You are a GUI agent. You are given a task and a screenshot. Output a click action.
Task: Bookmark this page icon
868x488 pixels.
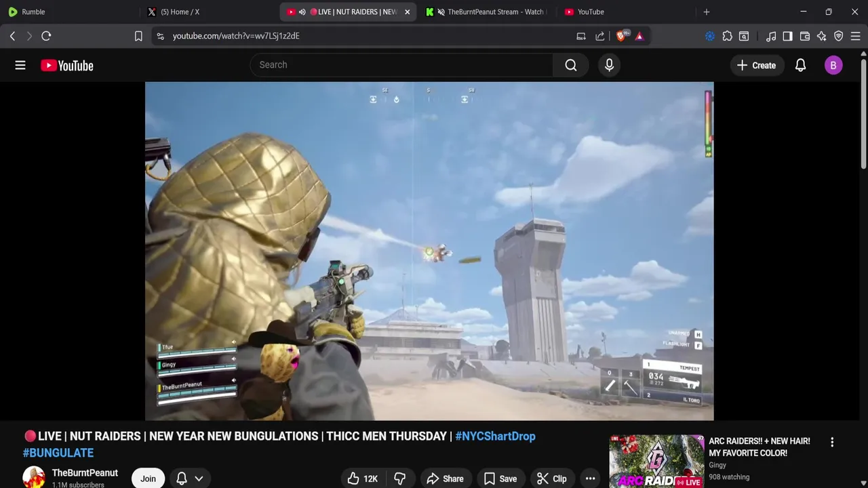tap(138, 36)
